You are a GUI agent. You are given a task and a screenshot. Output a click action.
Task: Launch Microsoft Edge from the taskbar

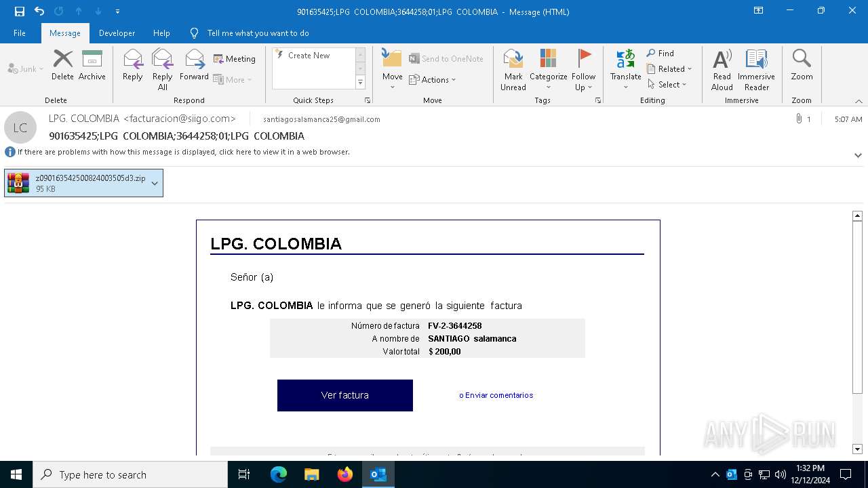point(279,474)
